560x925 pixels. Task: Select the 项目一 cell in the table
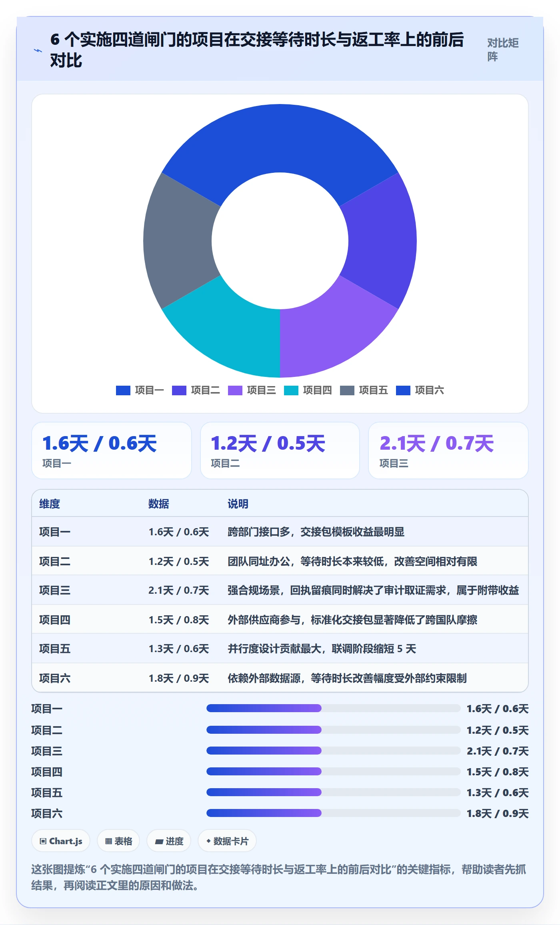click(55, 532)
